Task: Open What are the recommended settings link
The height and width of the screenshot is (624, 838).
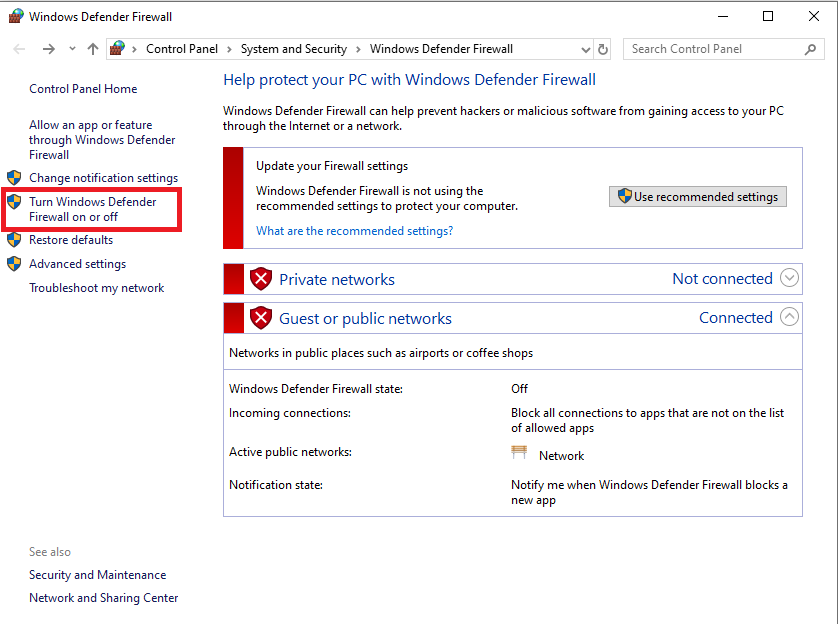Action: pos(354,231)
